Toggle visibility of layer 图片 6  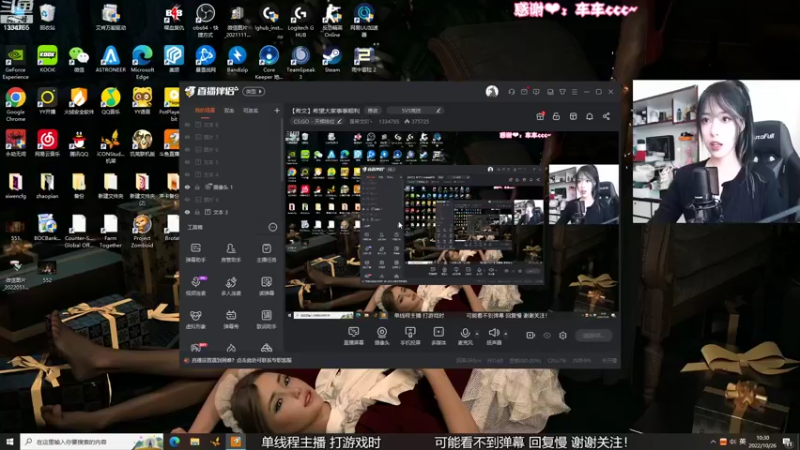tap(187, 150)
